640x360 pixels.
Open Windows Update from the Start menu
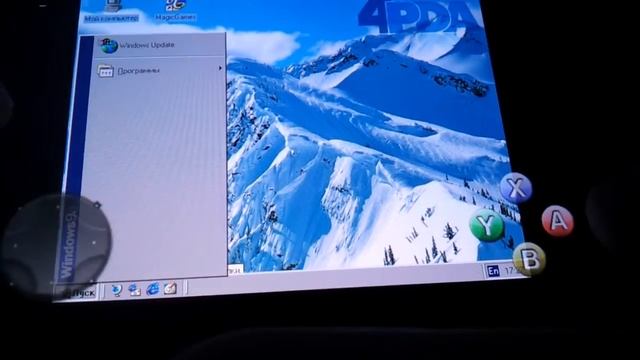coord(160,45)
